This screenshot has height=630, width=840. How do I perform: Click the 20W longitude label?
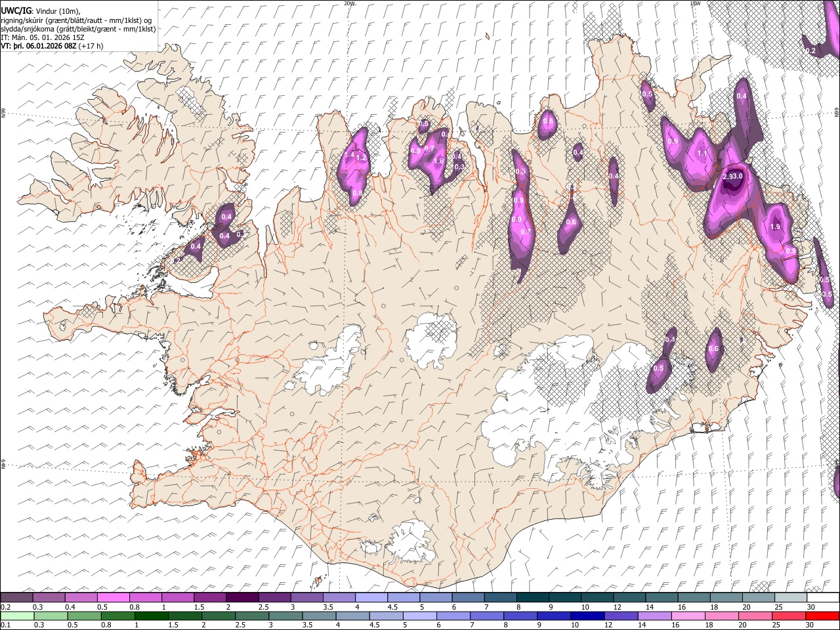tap(349, 3)
